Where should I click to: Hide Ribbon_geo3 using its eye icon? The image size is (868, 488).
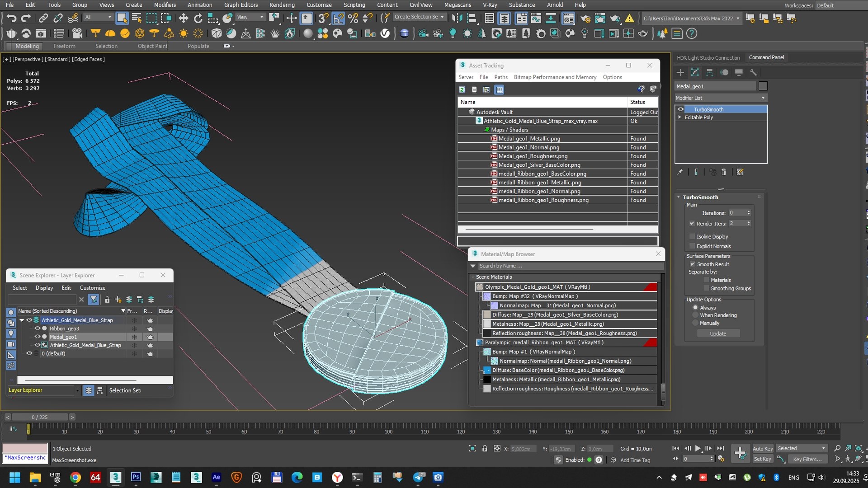38,328
